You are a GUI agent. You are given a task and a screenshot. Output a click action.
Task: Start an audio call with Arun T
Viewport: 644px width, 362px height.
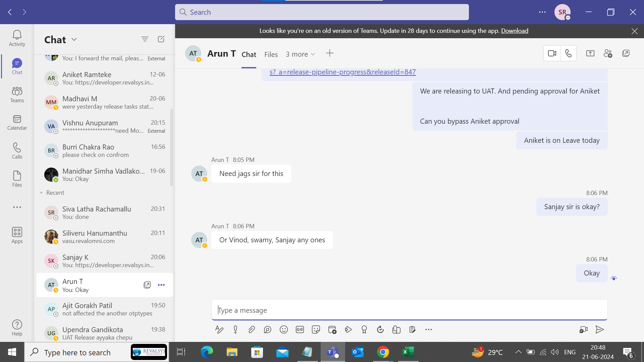tap(568, 53)
